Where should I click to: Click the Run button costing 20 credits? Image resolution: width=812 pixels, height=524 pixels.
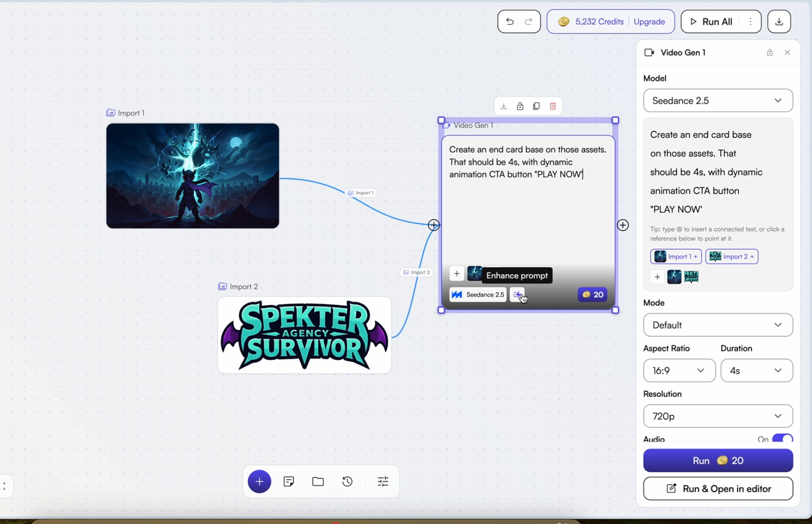point(718,460)
